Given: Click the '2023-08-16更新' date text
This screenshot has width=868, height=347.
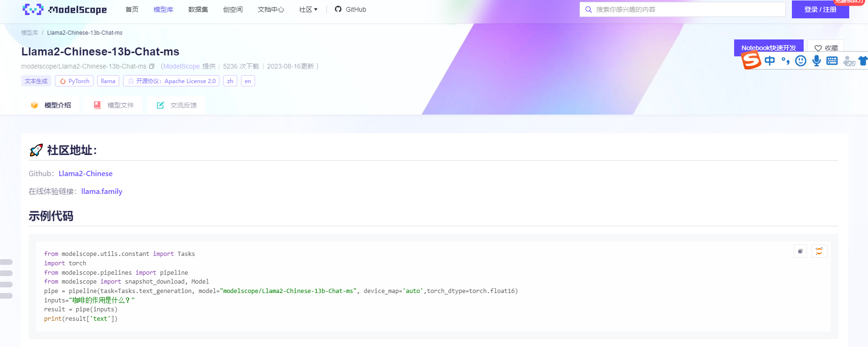Looking at the screenshot, I should [x=290, y=66].
